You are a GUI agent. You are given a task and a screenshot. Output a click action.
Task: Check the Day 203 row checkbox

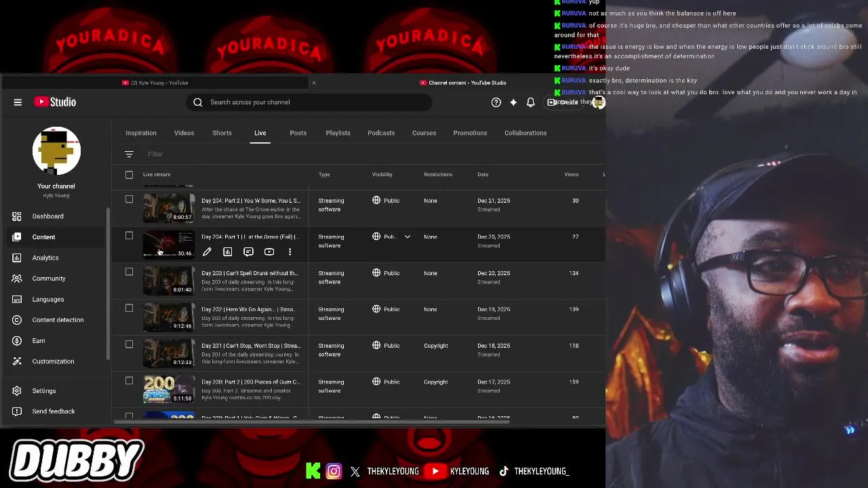[x=129, y=272]
